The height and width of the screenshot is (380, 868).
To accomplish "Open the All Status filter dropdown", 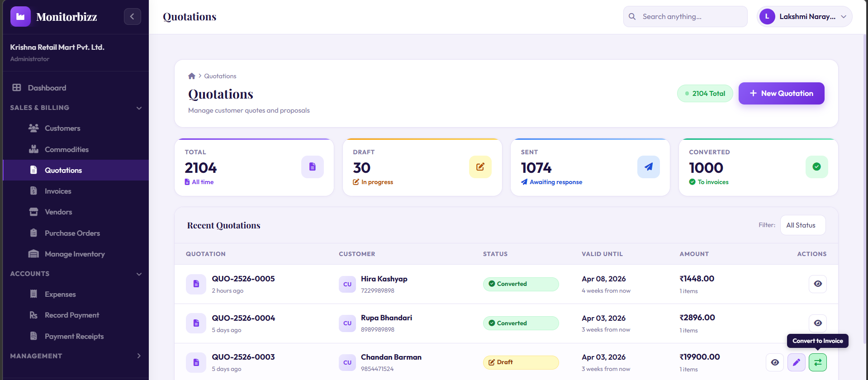I will [802, 225].
